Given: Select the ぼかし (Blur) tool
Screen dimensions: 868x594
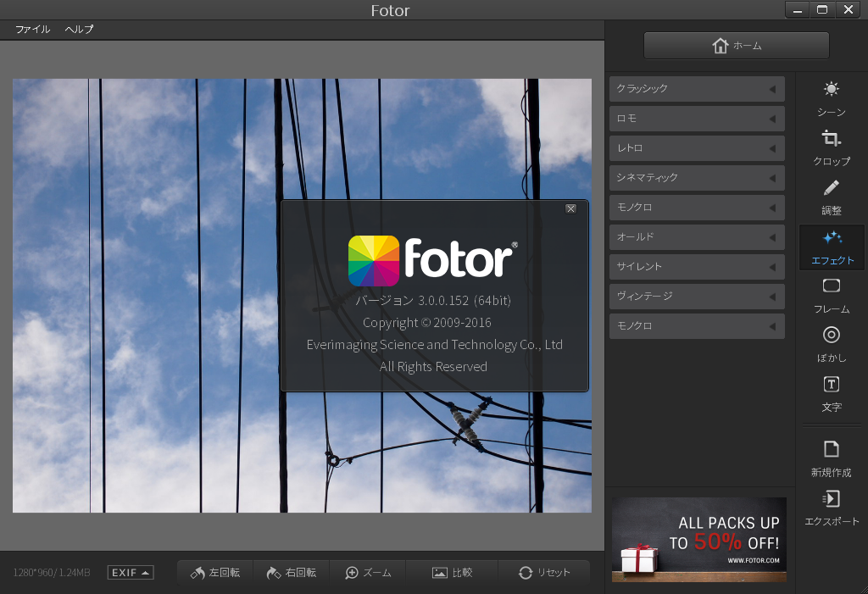Looking at the screenshot, I should point(831,344).
